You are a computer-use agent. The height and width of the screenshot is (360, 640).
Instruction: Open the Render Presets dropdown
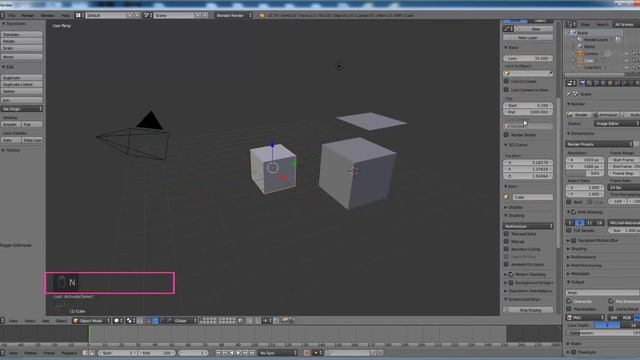point(598,144)
